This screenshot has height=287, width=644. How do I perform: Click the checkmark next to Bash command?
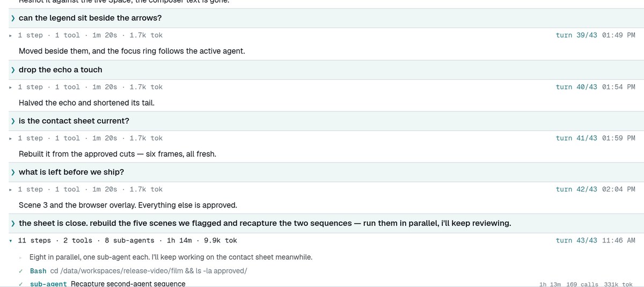20,271
